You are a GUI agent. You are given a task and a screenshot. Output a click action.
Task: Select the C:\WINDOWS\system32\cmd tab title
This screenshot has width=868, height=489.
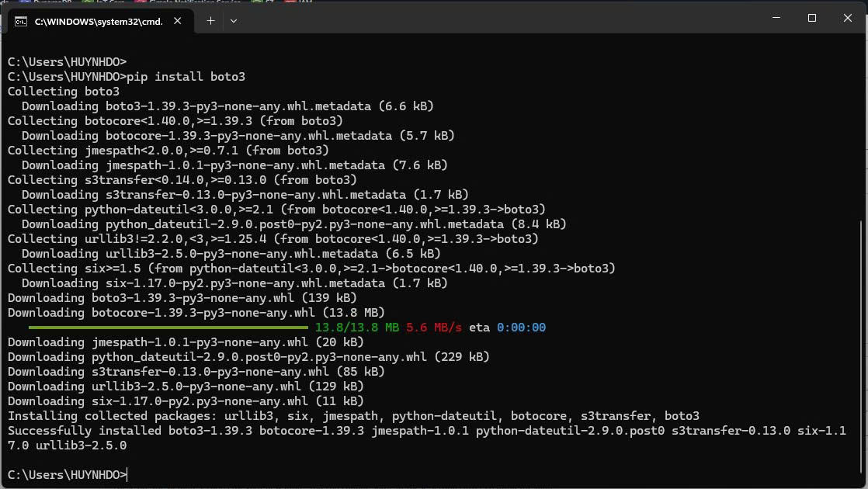pyautogui.click(x=99, y=21)
